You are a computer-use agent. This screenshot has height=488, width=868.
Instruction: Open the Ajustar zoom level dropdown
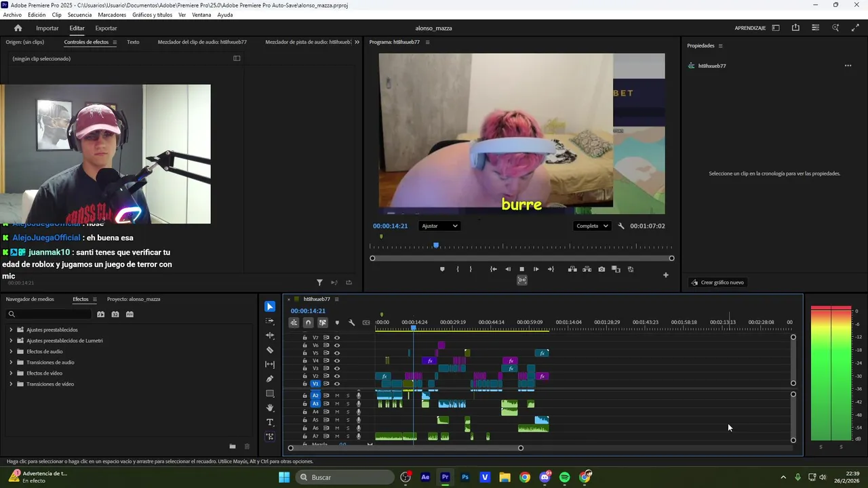[439, 226]
